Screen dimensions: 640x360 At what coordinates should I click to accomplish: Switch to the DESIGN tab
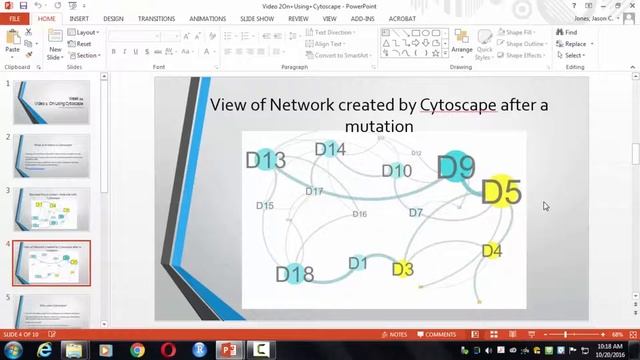pyautogui.click(x=113, y=19)
